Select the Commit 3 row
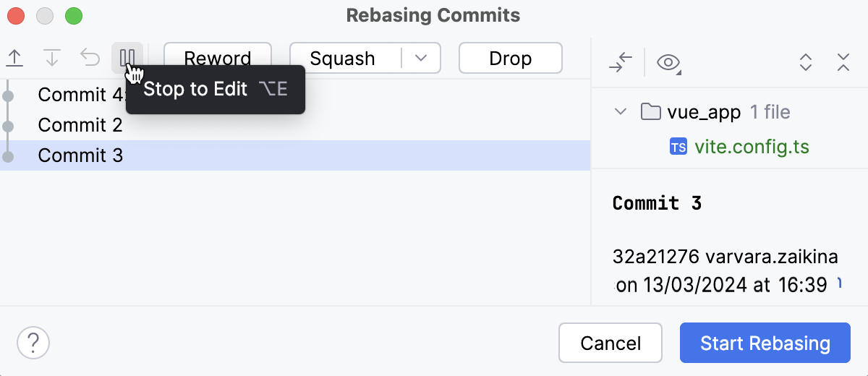Image resolution: width=868 pixels, height=376 pixels. [80, 155]
